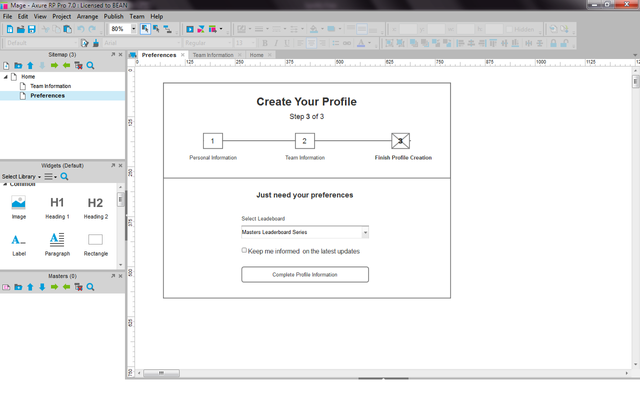Open the Project menu
640x400 pixels.
62,16
